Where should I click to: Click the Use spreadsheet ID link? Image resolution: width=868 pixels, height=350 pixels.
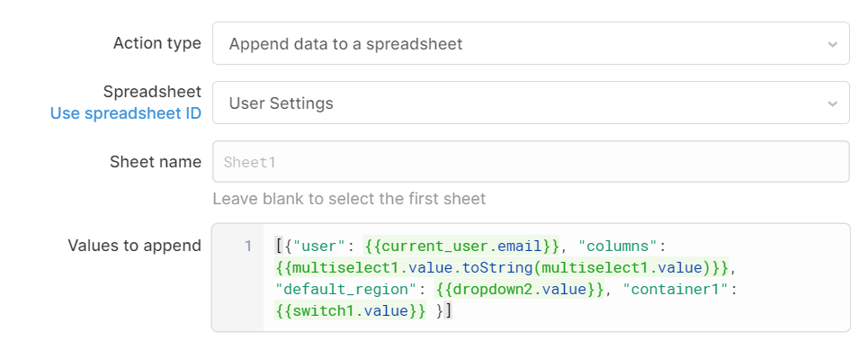[126, 113]
